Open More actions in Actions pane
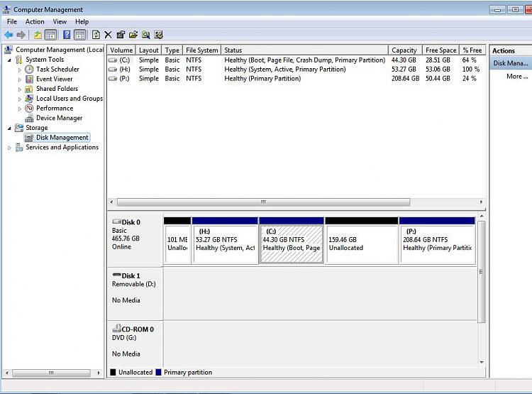This screenshot has width=532, height=394. pyautogui.click(x=516, y=77)
